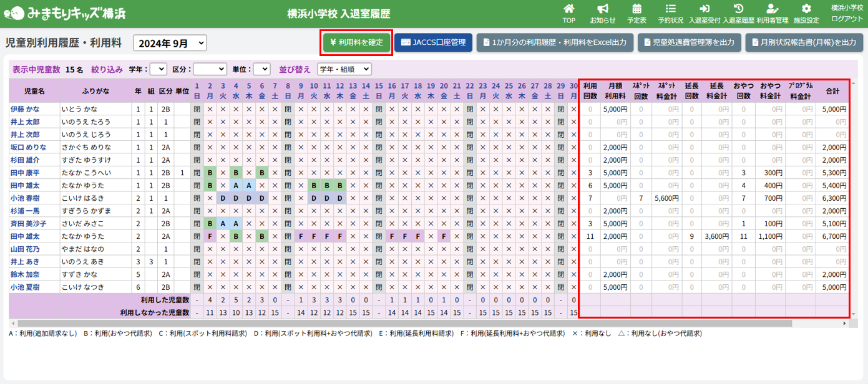This screenshot has height=384, width=868.
Task: Open 利用者管理 user icon
Action: coord(772,9)
